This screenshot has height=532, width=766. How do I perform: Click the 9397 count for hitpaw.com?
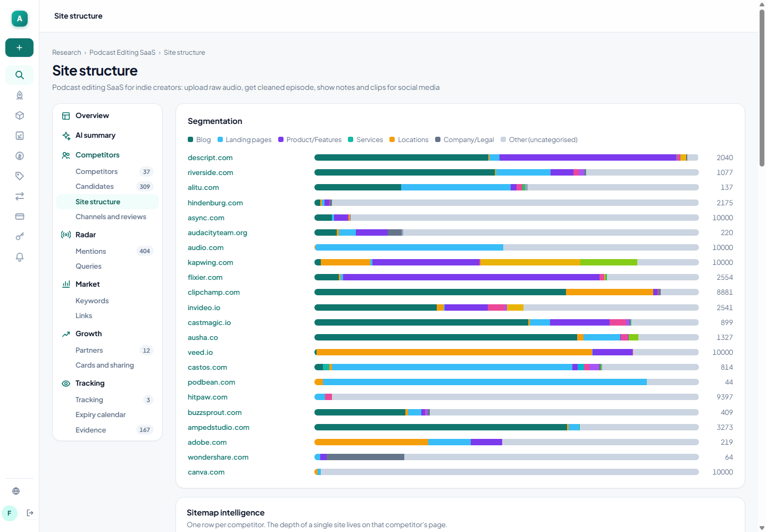click(725, 397)
